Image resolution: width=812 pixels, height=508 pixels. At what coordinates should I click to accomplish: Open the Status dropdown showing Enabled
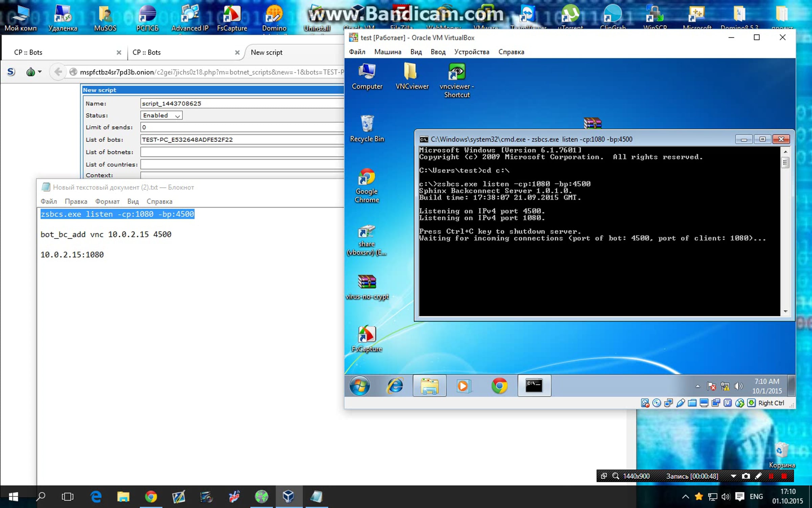[161, 115]
